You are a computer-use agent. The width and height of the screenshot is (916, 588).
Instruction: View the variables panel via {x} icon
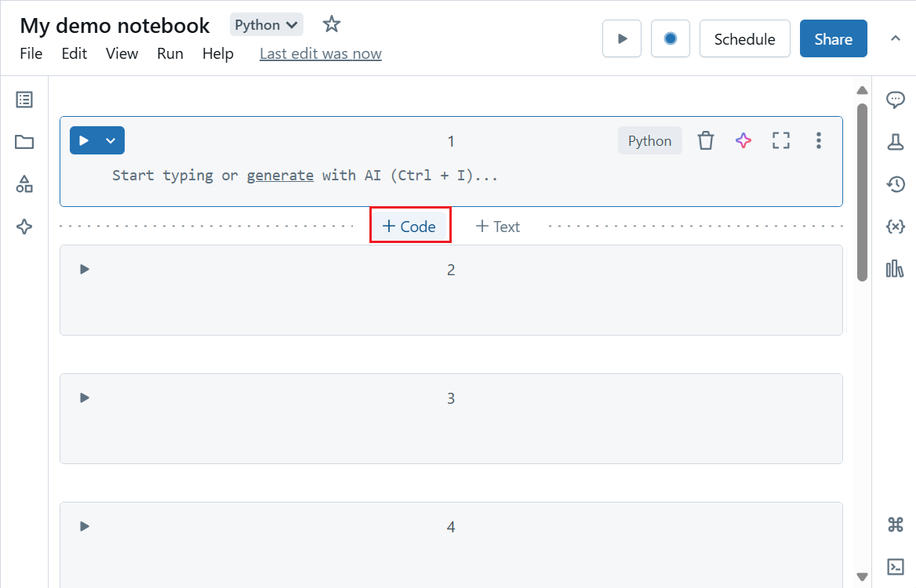coord(895,227)
